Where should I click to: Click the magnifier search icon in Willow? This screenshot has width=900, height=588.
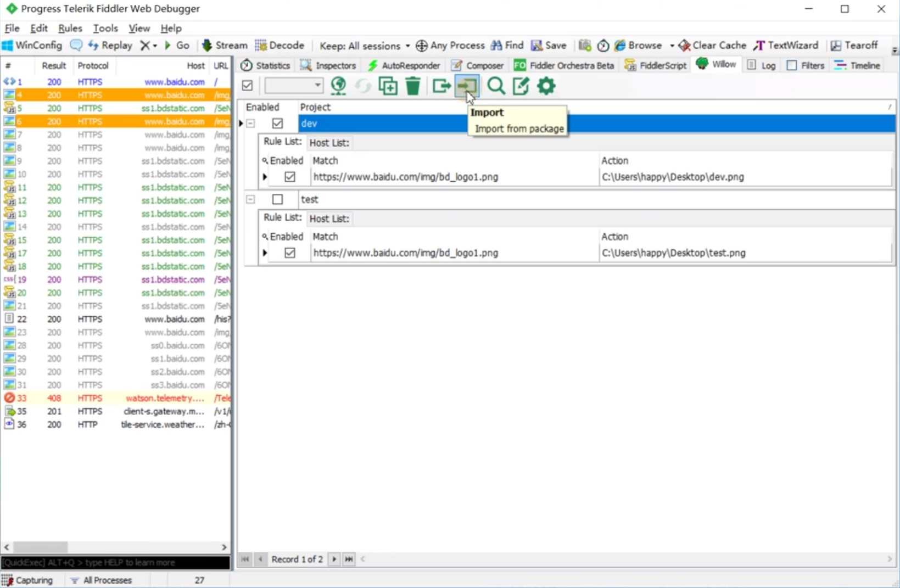496,86
